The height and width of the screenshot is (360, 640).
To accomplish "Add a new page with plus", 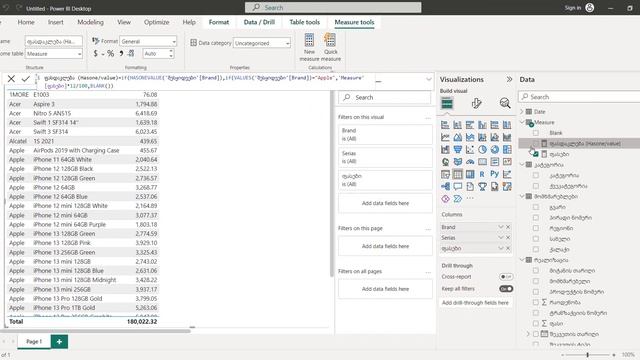I will (x=59, y=341).
